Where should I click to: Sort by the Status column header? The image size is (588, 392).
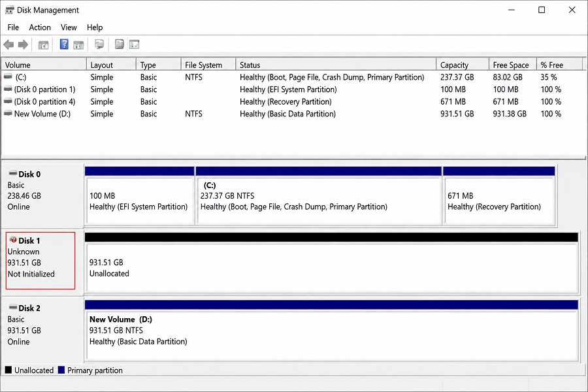336,65
